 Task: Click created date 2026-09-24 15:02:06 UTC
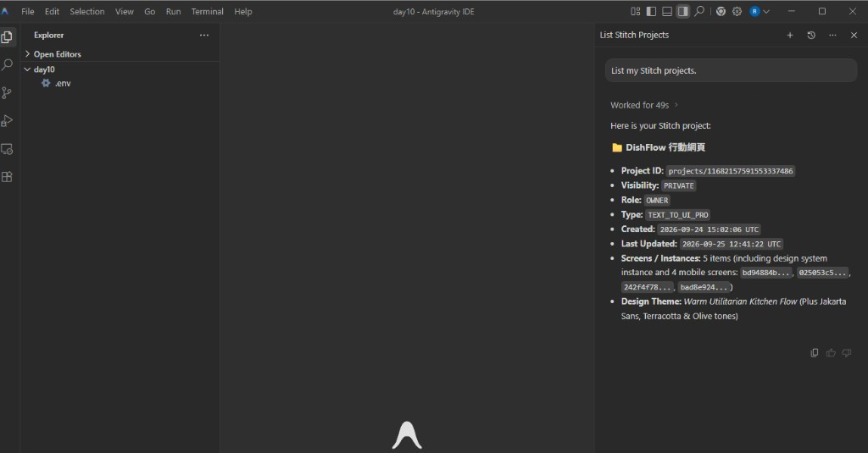(x=709, y=229)
